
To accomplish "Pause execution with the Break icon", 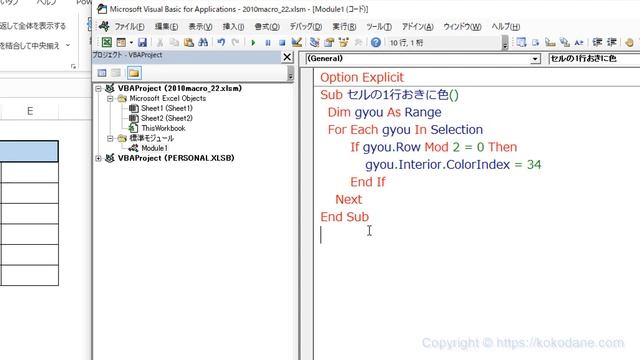I will coord(268,42).
